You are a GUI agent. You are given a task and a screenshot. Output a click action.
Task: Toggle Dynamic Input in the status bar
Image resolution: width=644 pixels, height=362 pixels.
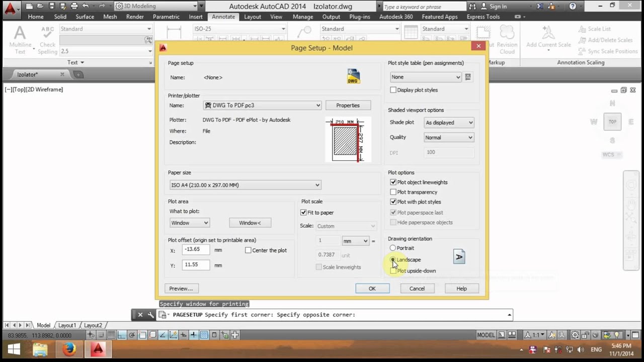[x=184, y=335]
